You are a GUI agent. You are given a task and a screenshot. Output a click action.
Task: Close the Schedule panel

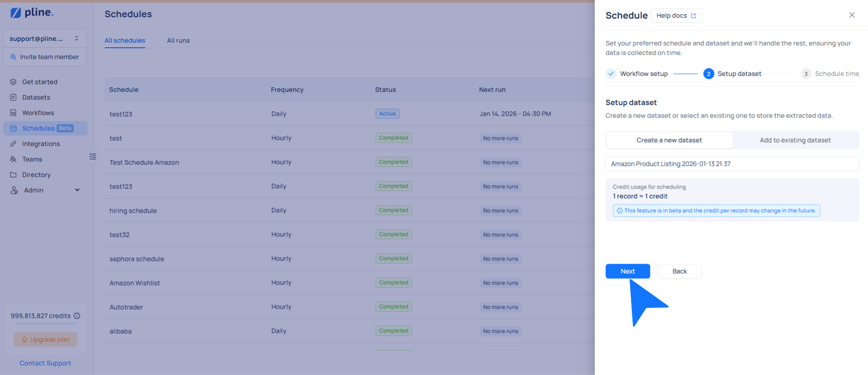tap(852, 15)
